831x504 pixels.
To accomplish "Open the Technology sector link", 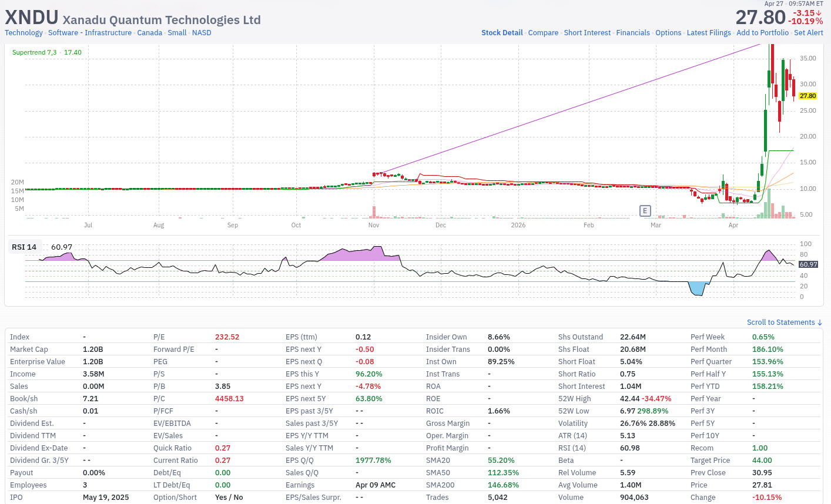I will click(x=24, y=33).
